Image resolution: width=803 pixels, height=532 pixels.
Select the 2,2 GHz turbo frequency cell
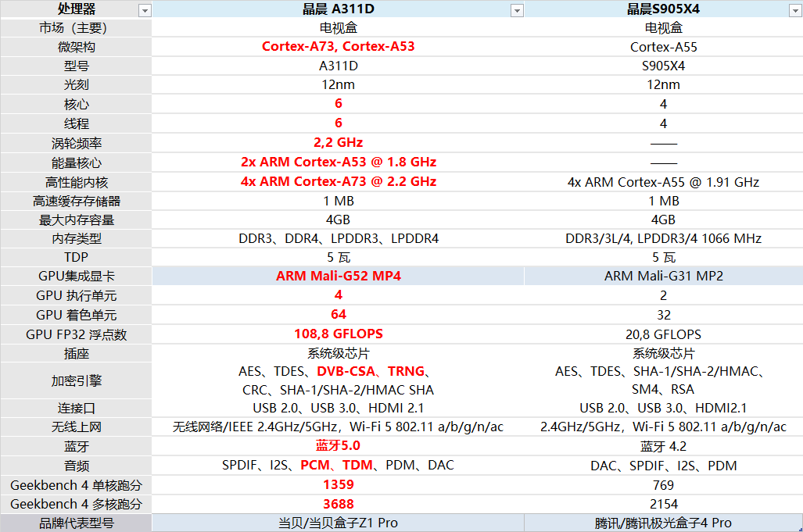coord(338,143)
